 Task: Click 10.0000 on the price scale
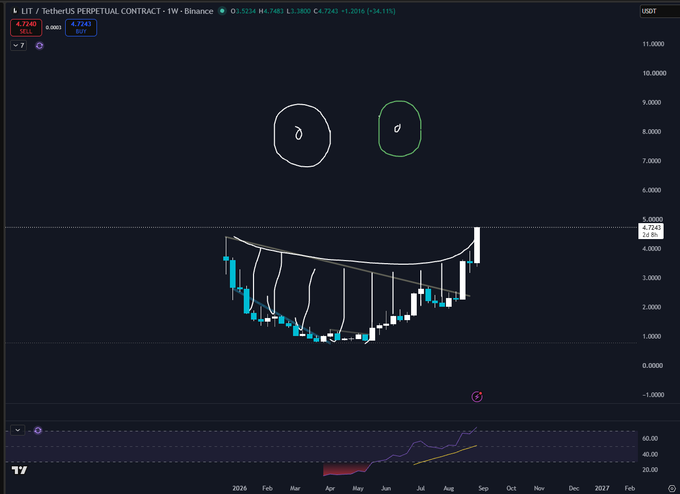coord(654,73)
